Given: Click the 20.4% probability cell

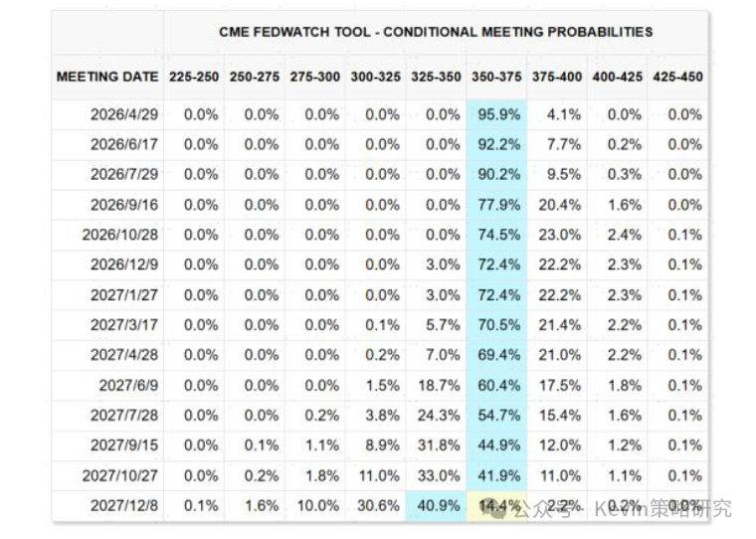Looking at the screenshot, I should pos(558,205).
